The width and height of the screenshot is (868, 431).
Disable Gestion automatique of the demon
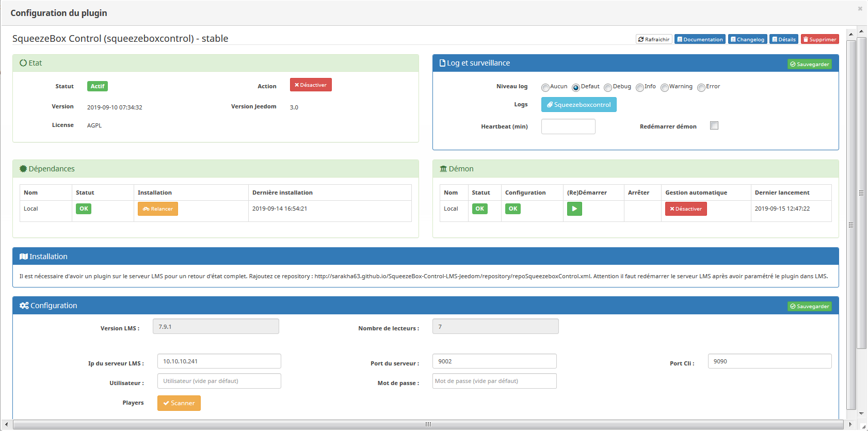tap(686, 209)
